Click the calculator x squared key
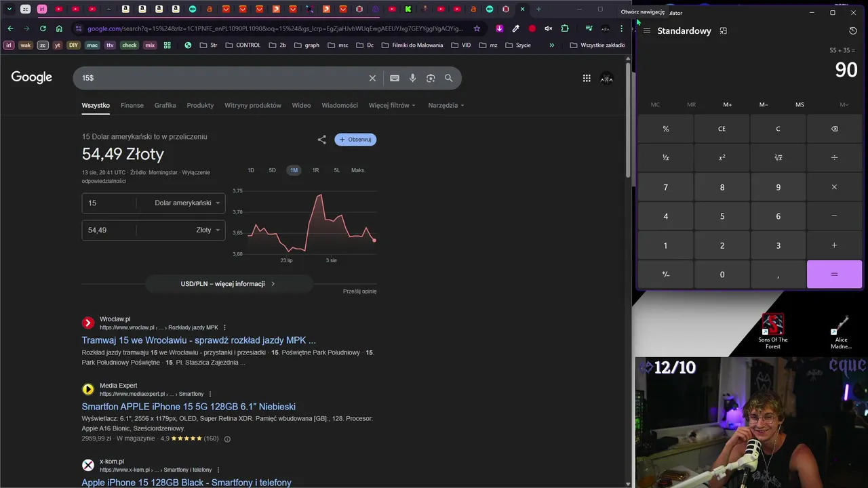Viewport: 868px width, 488px height. click(722, 157)
